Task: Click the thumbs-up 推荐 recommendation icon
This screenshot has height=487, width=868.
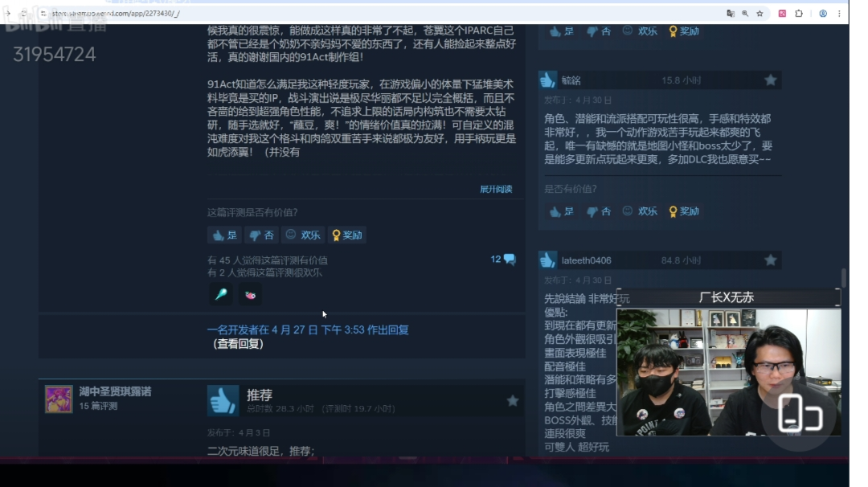Action: (222, 399)
